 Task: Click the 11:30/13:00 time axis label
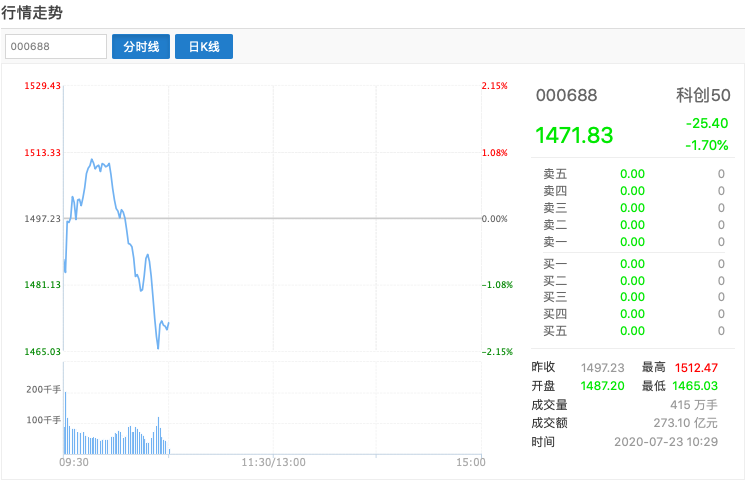(x=273, y=462)
